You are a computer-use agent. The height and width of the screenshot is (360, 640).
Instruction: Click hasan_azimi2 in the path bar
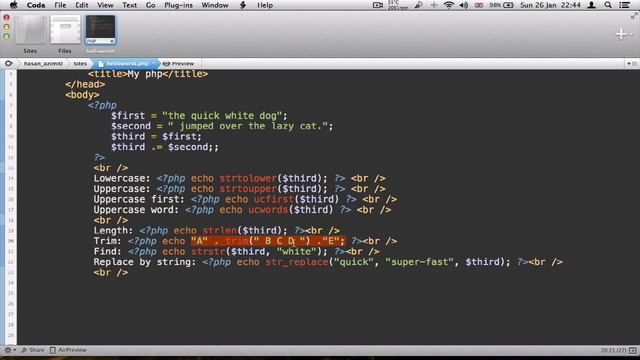[x=43, y=64]
